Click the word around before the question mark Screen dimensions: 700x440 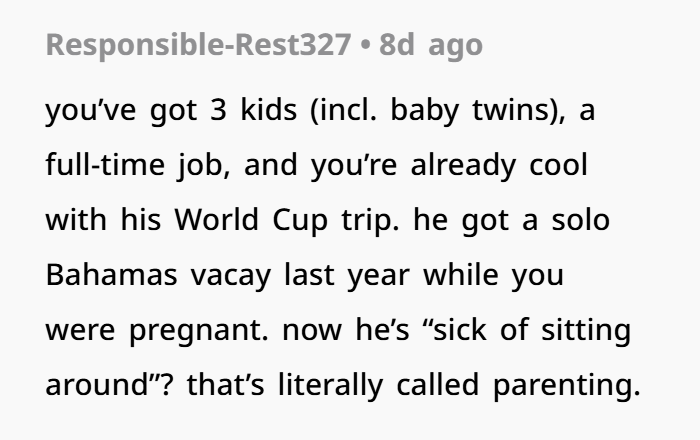pos(97,385)
